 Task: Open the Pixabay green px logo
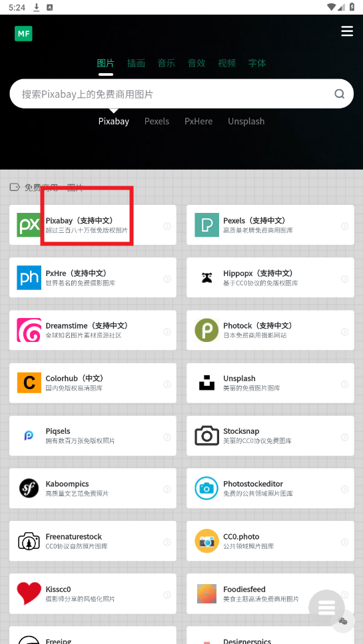coord(29,225)
